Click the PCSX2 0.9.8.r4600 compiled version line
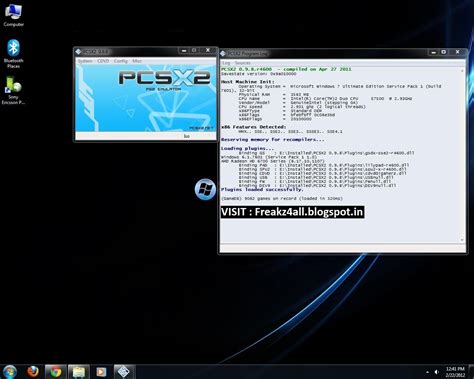 tap(286, 69)
